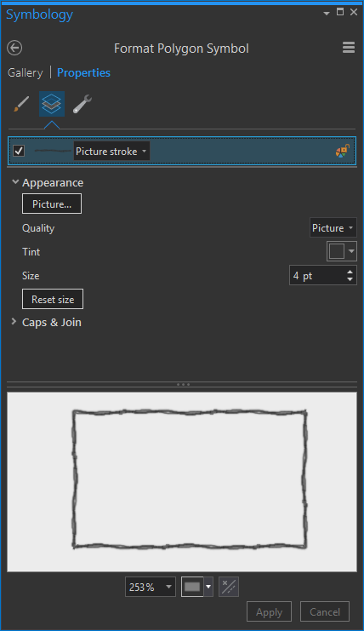The width and height of the screenshot is (364, 631).
Task: Collapse the Appearance section
Action: click(15, 182)
